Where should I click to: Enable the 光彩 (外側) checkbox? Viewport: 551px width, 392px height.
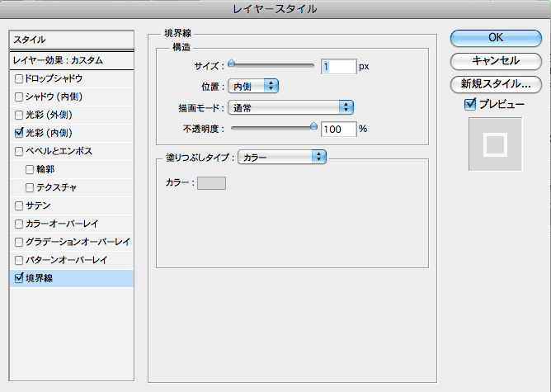click(19, 115)
